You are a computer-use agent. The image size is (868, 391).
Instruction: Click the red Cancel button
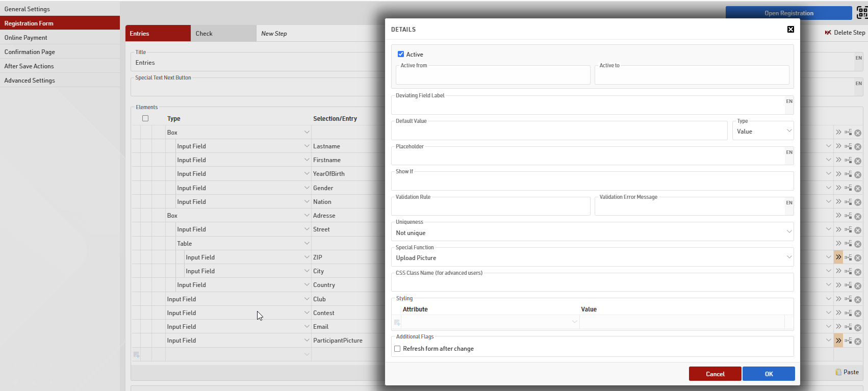[714, 374]
